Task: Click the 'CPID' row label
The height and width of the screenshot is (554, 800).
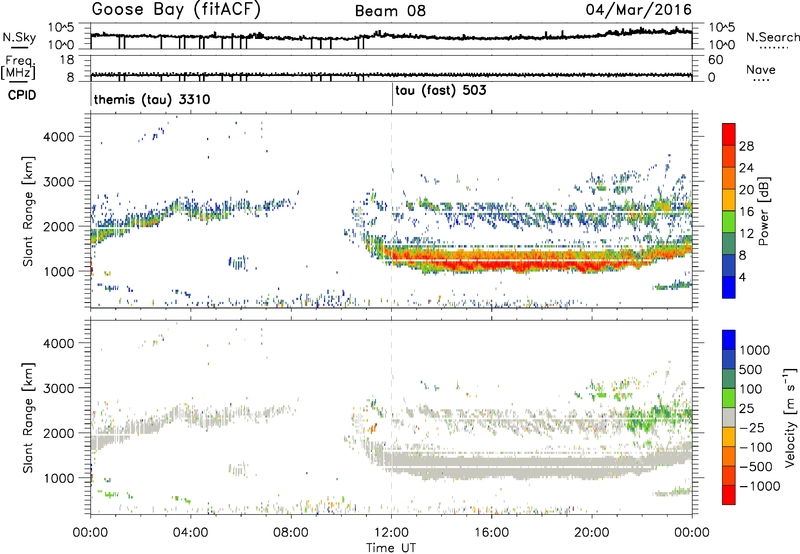Action: click(22, 95)
